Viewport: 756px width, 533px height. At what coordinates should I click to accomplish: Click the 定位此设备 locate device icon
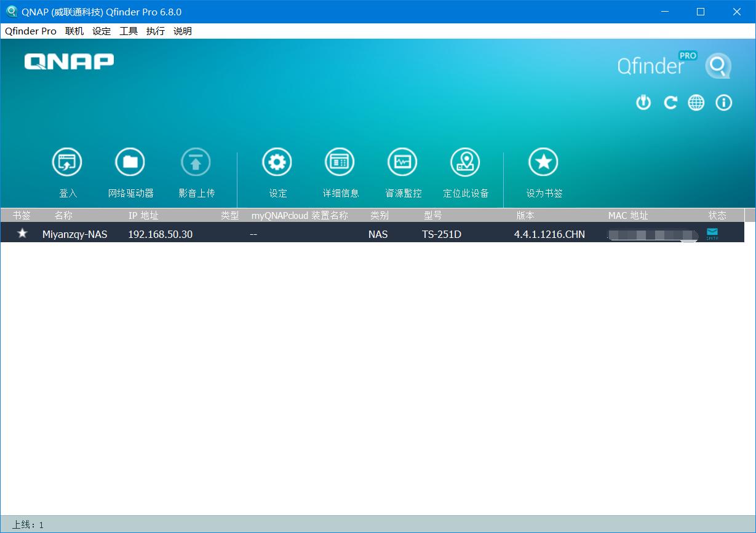(465, 161)
